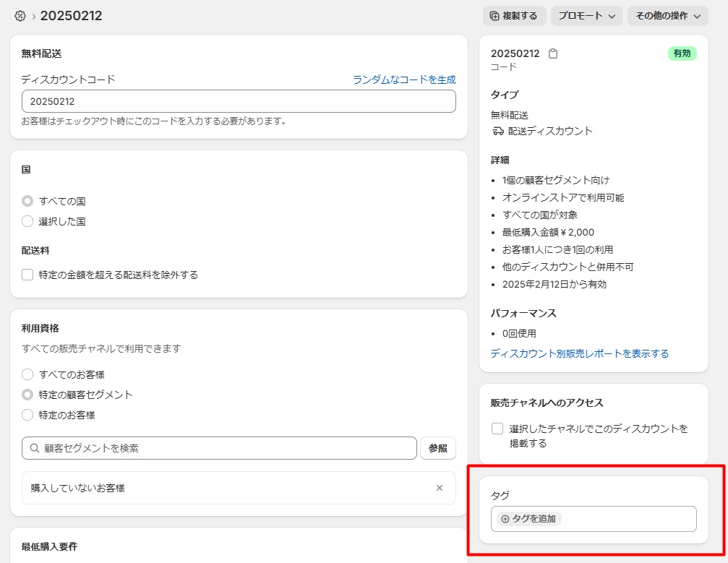The image size is (728, 563).
Task: Open the discounts breadcrumb icon
Action: tap(20, 16)
